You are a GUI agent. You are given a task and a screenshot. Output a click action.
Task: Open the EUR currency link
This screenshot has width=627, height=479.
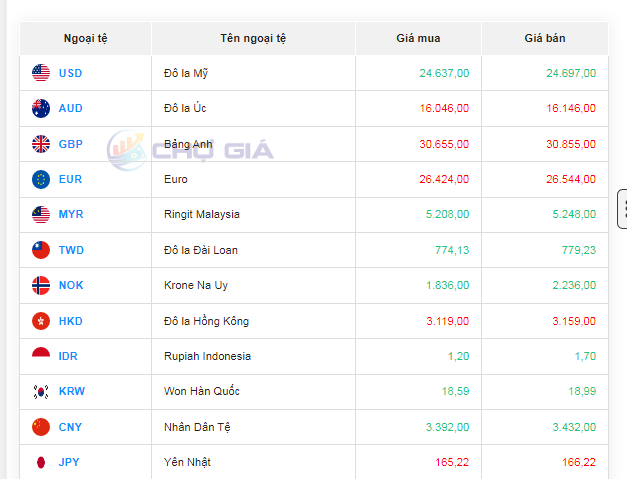pos(70,179)
